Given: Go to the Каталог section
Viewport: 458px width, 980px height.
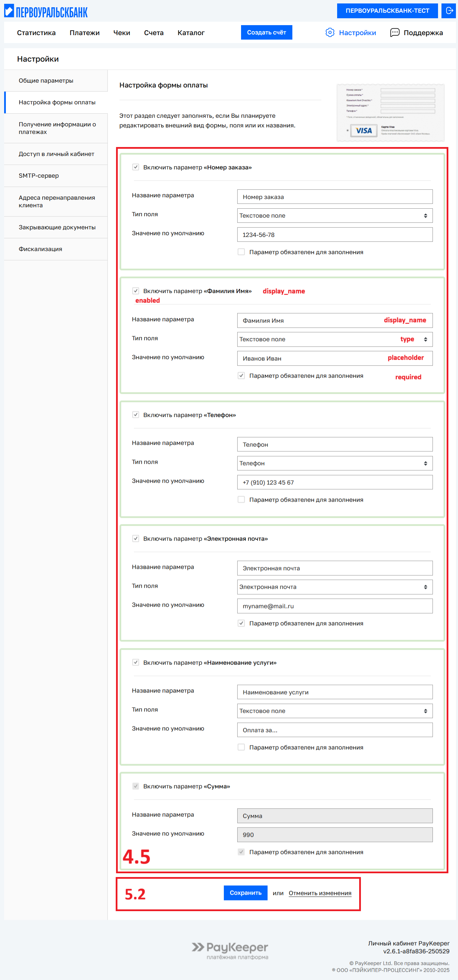Looking at the screenshot, I should [x=190, y=33].
